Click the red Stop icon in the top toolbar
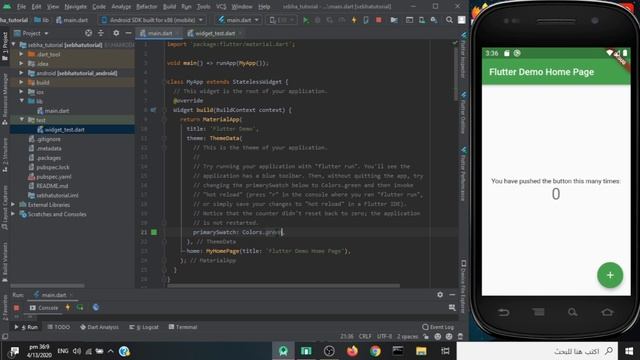The width and height of the screenshot is (640, 360). tap(379, 20)
